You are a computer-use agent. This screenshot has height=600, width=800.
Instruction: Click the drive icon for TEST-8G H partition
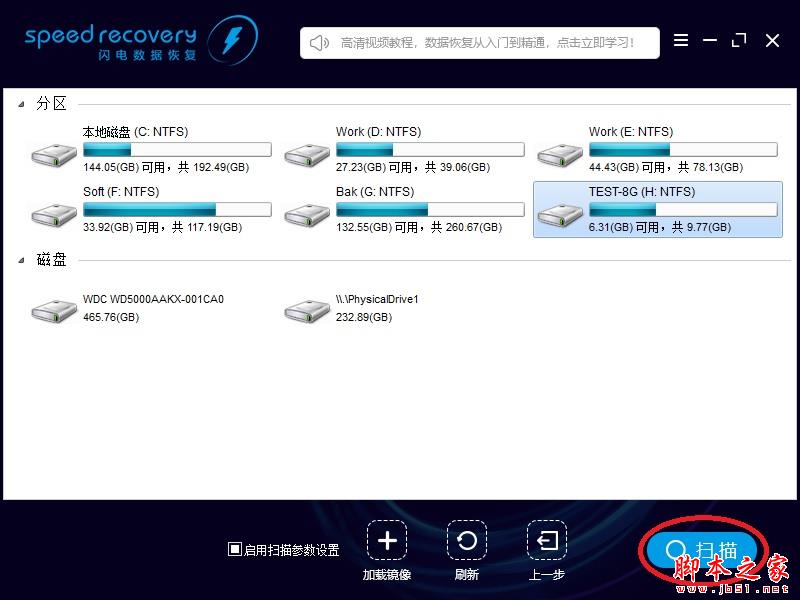coord(560,215)
